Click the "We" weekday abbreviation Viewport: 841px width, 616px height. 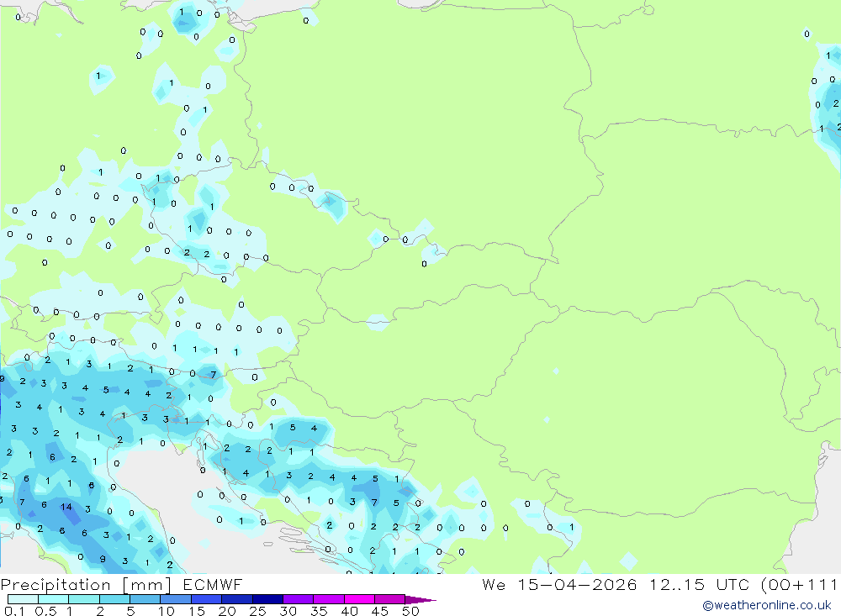point(494,584)
